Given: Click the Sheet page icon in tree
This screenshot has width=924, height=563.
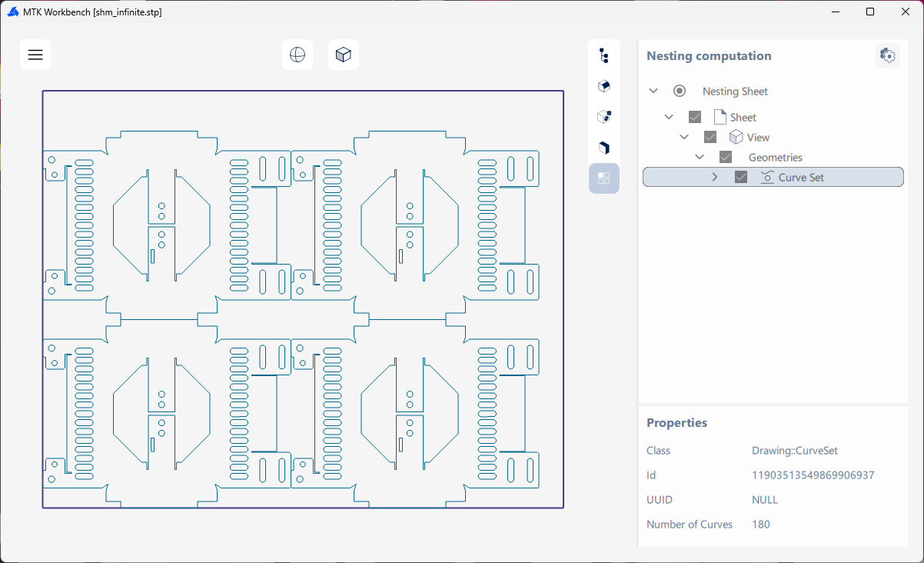Looking at the screenshot, I should (x=720, y=117).
